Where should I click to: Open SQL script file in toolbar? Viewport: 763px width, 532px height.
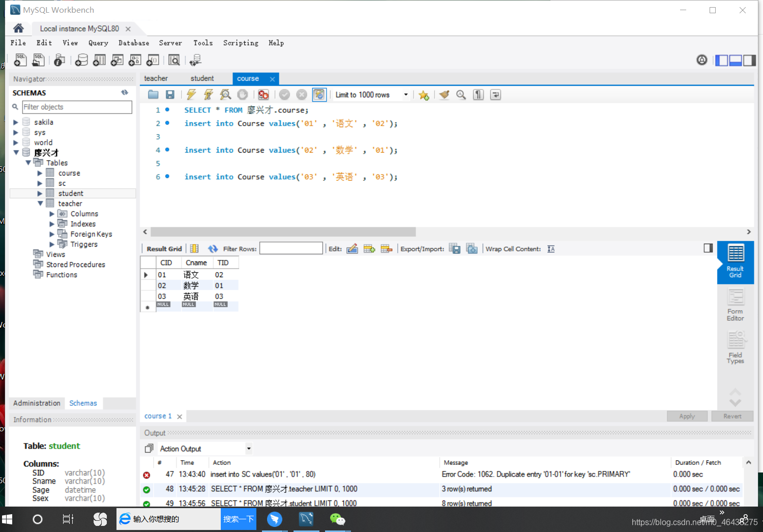39,60
